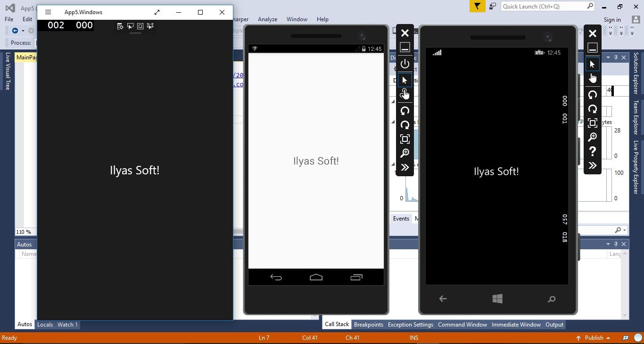
Task: Rotate the Android emulator counterclockwise
Action: pyautogui.click(x=405, y=111)
